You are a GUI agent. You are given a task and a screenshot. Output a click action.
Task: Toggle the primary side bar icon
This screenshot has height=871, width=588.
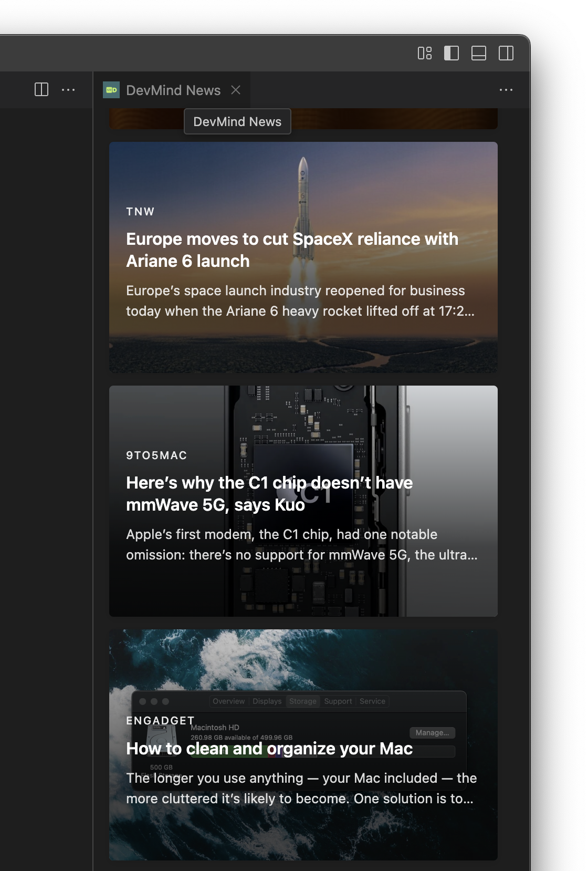coord(451,53)
